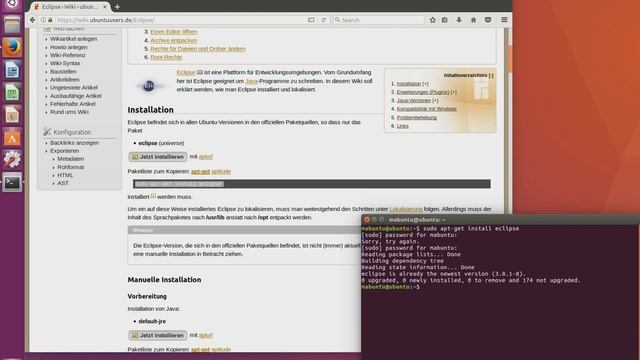
Task: Focus the Firefox Search box
Action: (379, 20)
